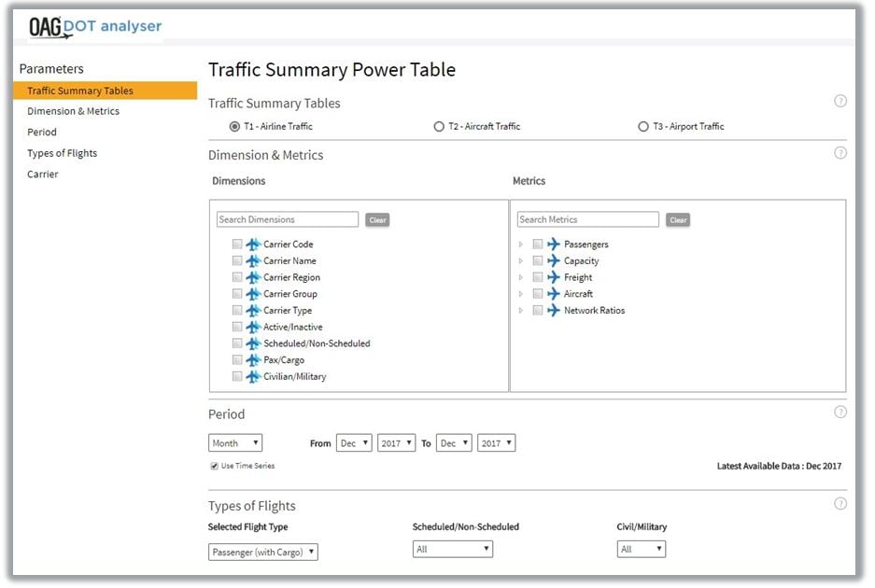Image resolution: width=875 pixels, height=588 pixels.
Task: Click help icon next to Types of Flights
Action: [x=840, y=504]
